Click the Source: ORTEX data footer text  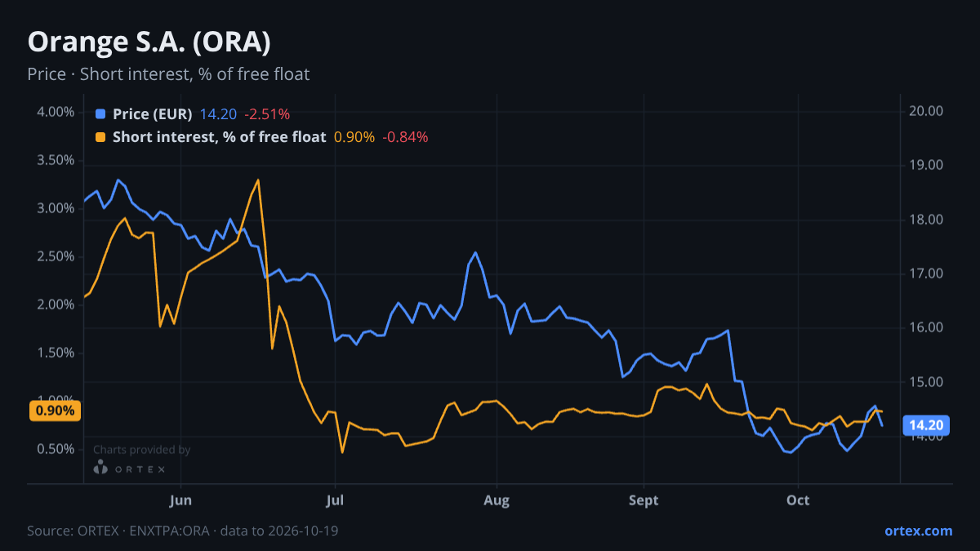pyautogui.click(x=183, y=531)
